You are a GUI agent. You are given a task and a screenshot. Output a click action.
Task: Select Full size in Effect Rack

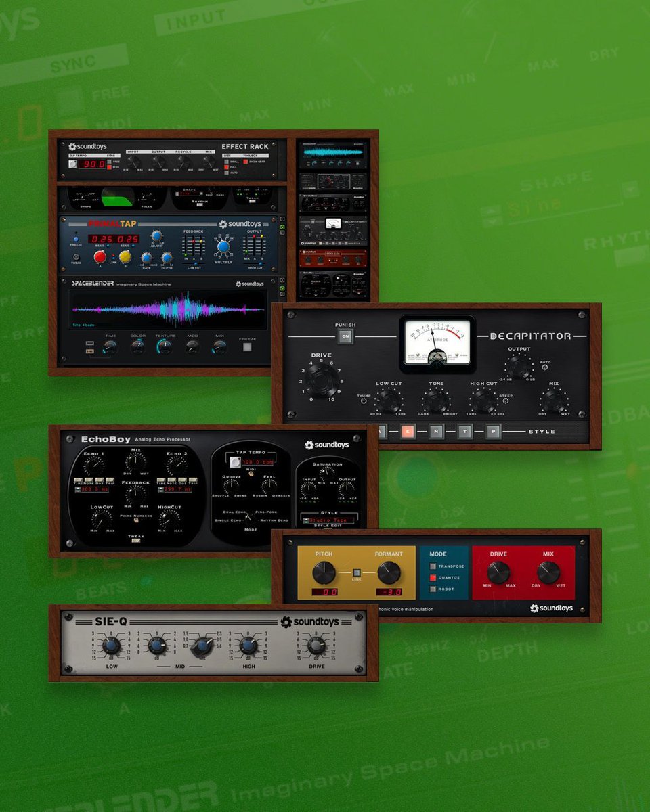[227, 167]
